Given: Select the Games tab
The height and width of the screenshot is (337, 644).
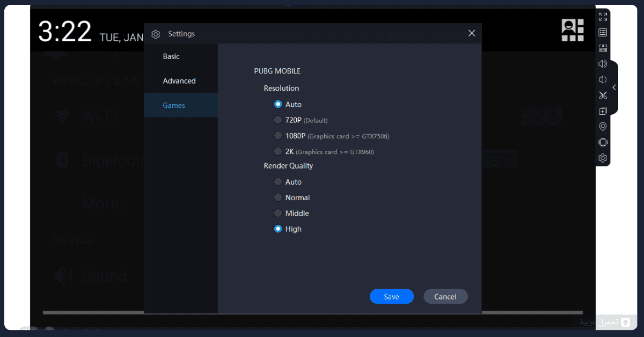Looking at the screenshot, I should pyautogui.click(x=181, y=105).
